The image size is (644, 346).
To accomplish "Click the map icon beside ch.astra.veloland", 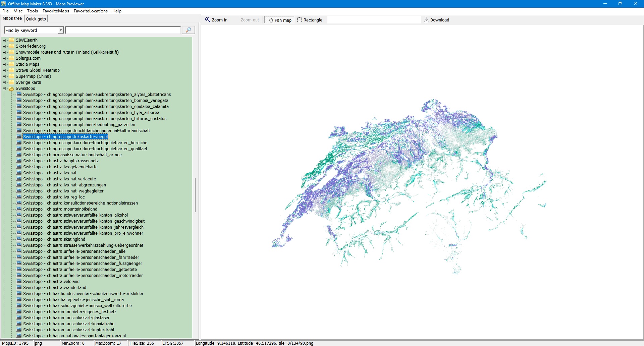I will pyautogui.click(x=19, y=282).
